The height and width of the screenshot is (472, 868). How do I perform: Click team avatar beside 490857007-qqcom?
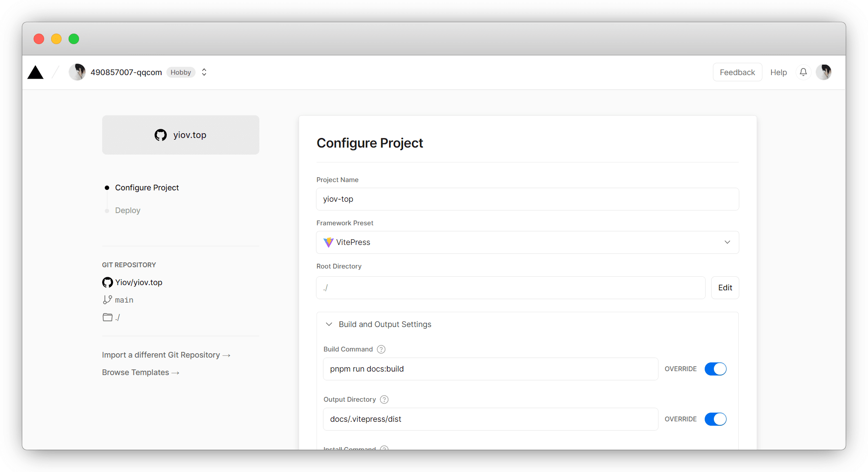tap(77, 72)
